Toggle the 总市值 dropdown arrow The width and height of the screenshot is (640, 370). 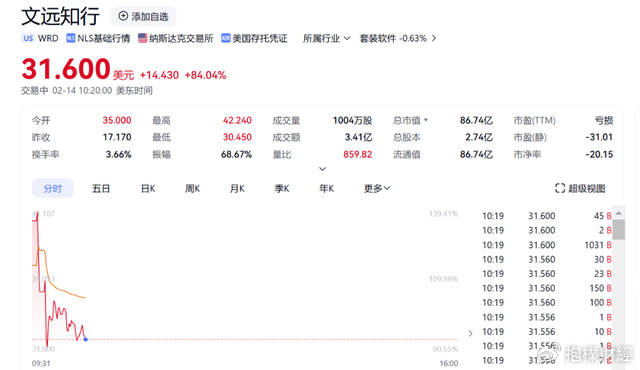pyautogui.click(x=426, y=120)
